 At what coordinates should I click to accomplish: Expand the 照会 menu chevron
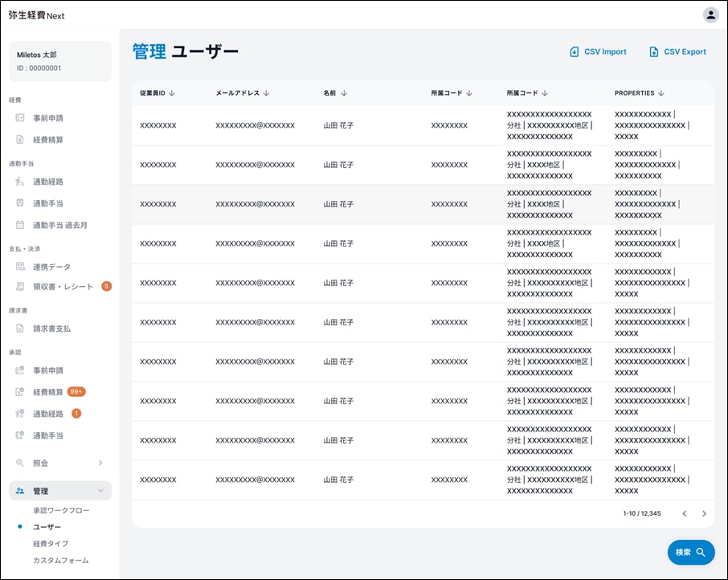tap(100, 463)
